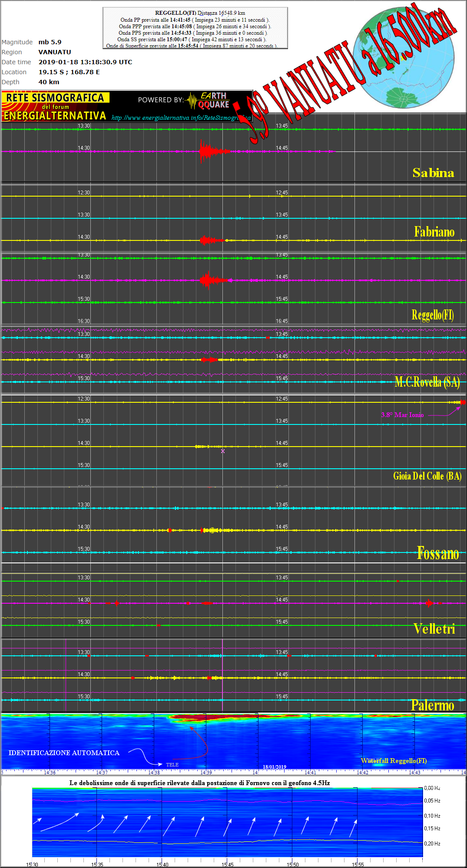Click the red event at Gioia Del Colle trace end
The width and height of the screenshot is (467, 868).
463,402
